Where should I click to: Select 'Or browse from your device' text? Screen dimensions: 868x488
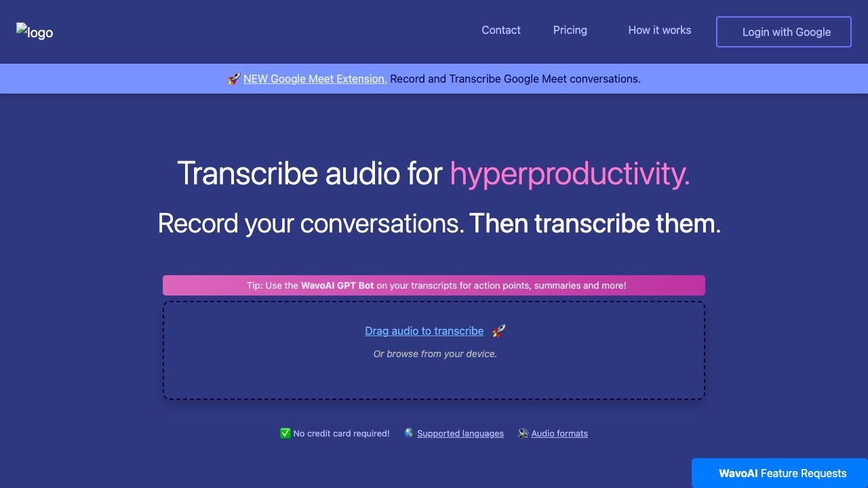[x=435, y=354]
